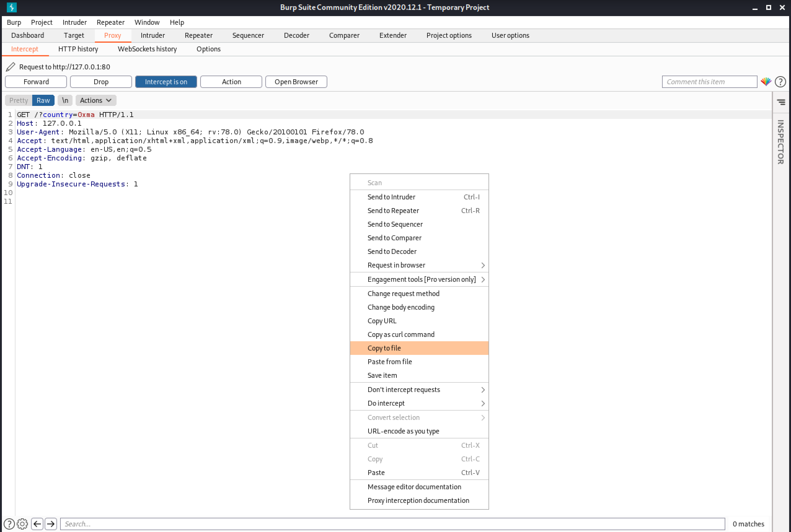
Task: Select Change body encoding
Action: tap(419, 307)
